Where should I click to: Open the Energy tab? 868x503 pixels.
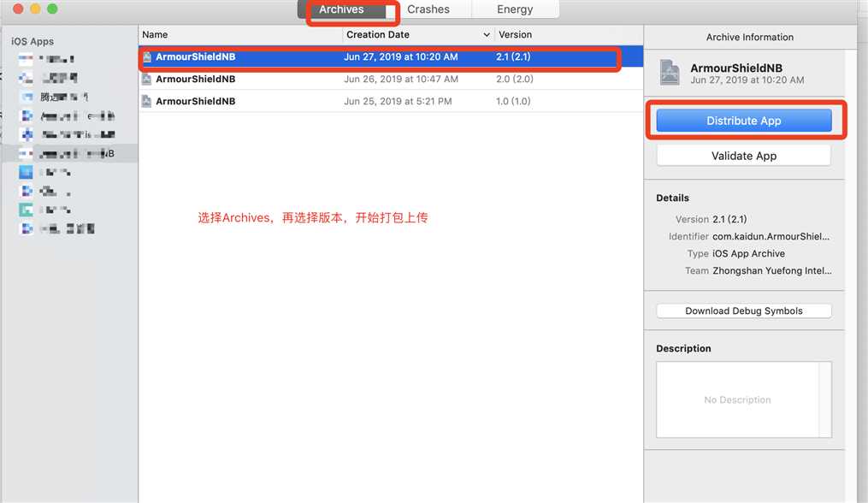515,9
